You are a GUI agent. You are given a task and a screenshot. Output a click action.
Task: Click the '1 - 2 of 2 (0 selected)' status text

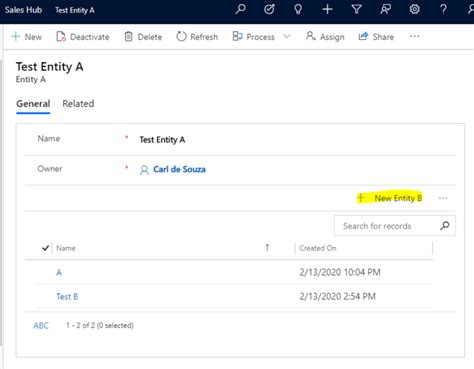coord(100,325)
